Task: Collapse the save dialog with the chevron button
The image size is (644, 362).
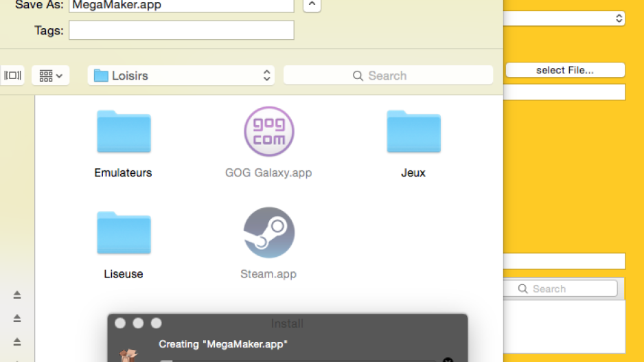Action: [312, 5]
